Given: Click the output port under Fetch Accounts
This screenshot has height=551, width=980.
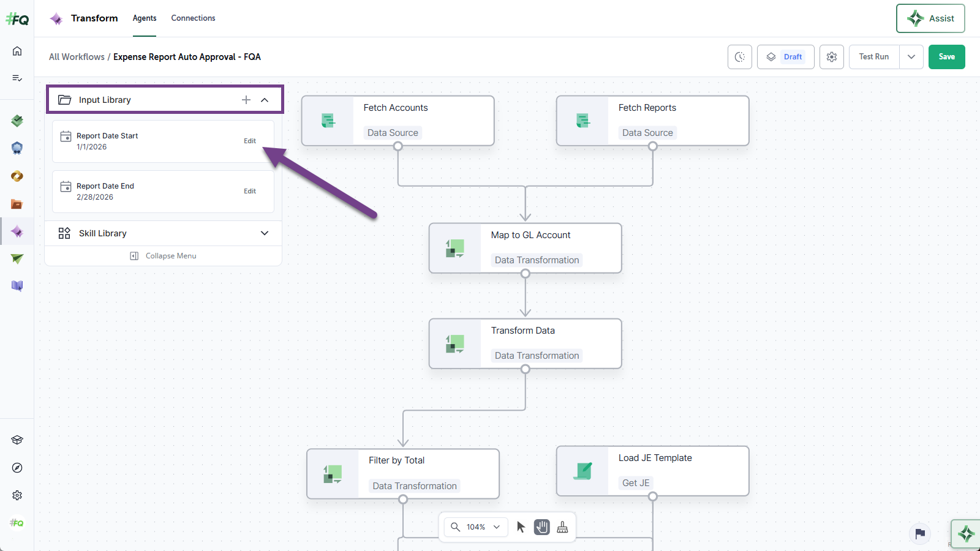Looking at the screenshot, I should (398, 146).
